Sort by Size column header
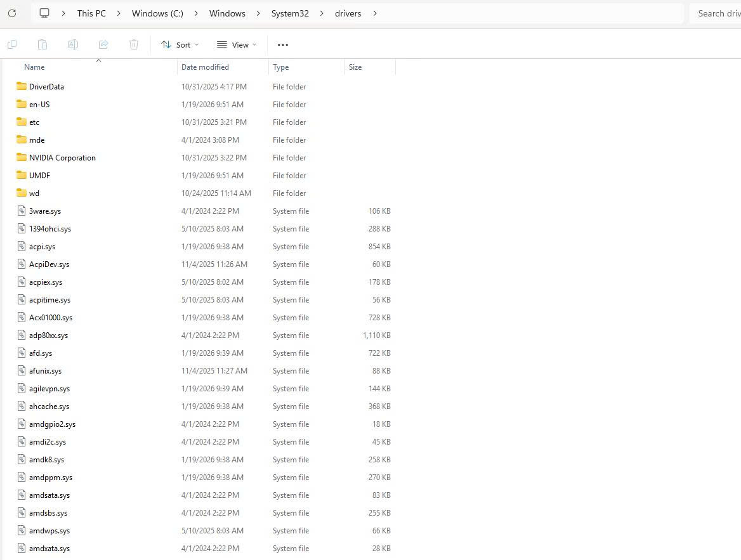Image resolution: width=741 pixels, height=560 pixels. click(355, 67)
